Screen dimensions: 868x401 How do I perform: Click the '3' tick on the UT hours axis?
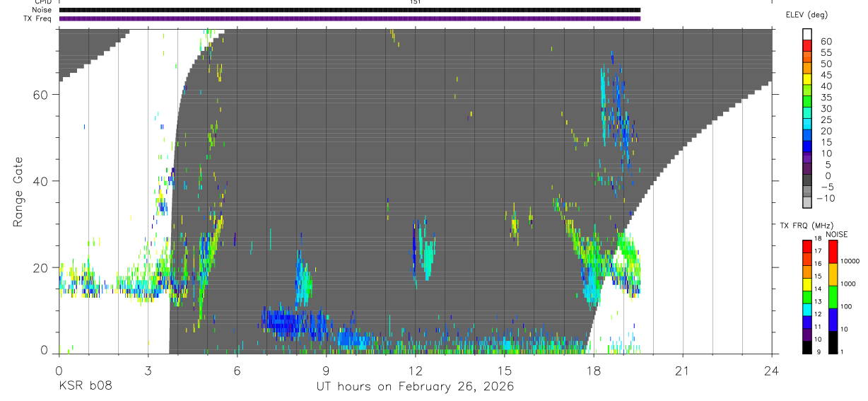tap(148, 371)
